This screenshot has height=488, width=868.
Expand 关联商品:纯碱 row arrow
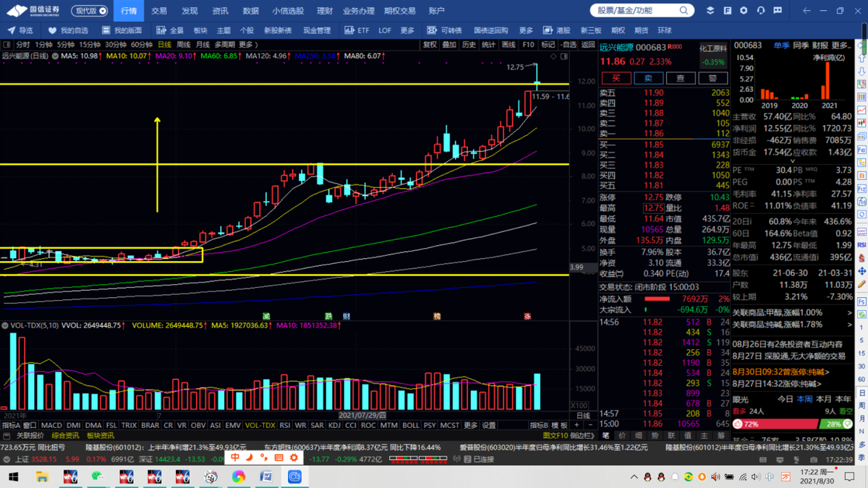pyautogui.click(x=849, y=324)
